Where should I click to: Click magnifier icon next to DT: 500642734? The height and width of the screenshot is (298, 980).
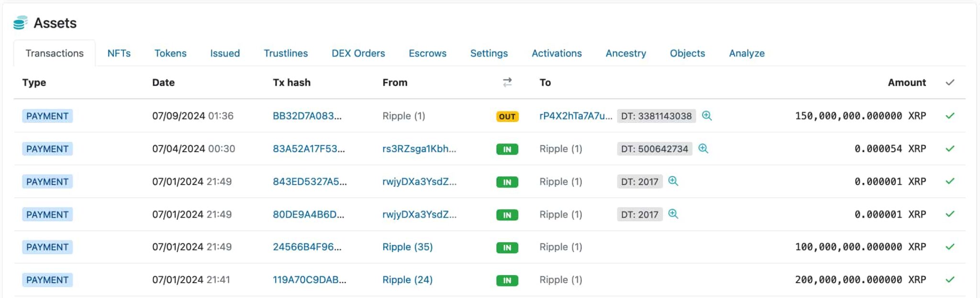pyautogui.click(x=703, y=149)
